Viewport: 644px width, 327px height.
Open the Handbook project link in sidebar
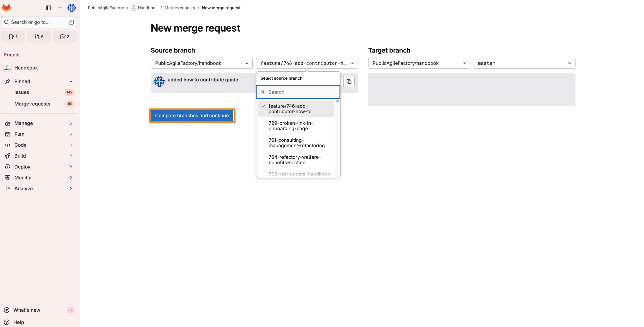(x=39, y=68)
